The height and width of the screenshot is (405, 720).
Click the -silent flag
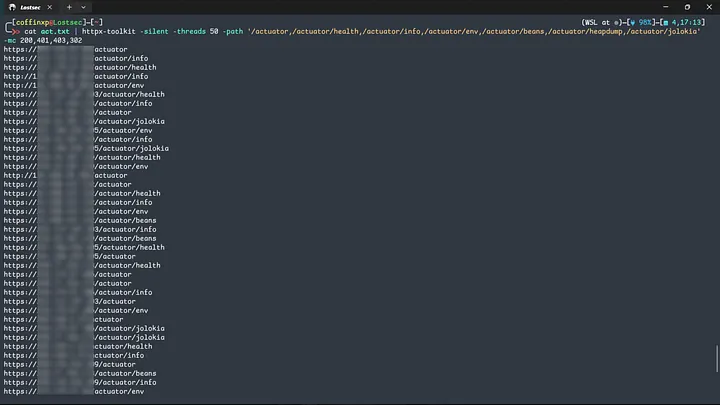pos(154,31)
